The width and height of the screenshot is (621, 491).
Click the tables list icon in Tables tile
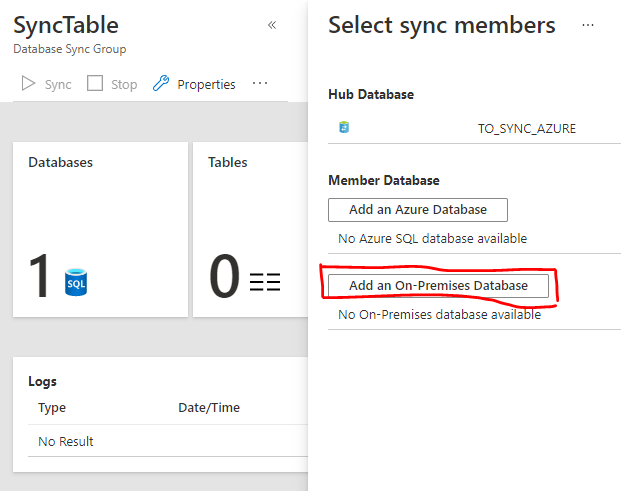pos(265,282)
